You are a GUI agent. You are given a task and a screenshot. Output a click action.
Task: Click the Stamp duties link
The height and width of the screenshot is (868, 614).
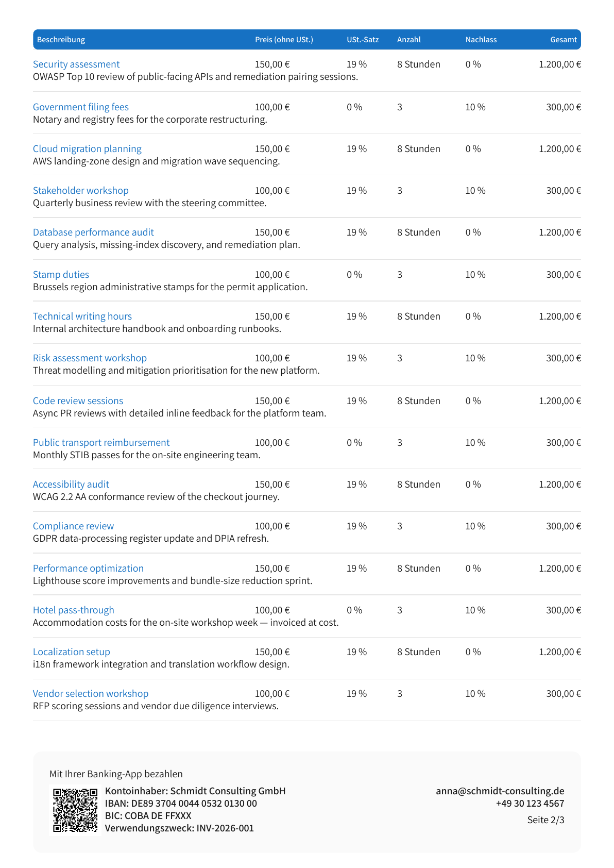point(61,275)
